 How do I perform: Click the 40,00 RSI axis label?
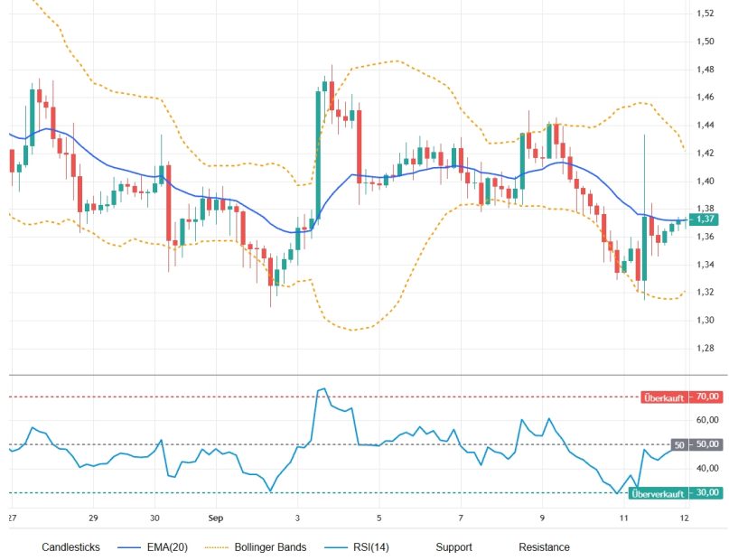707,468
